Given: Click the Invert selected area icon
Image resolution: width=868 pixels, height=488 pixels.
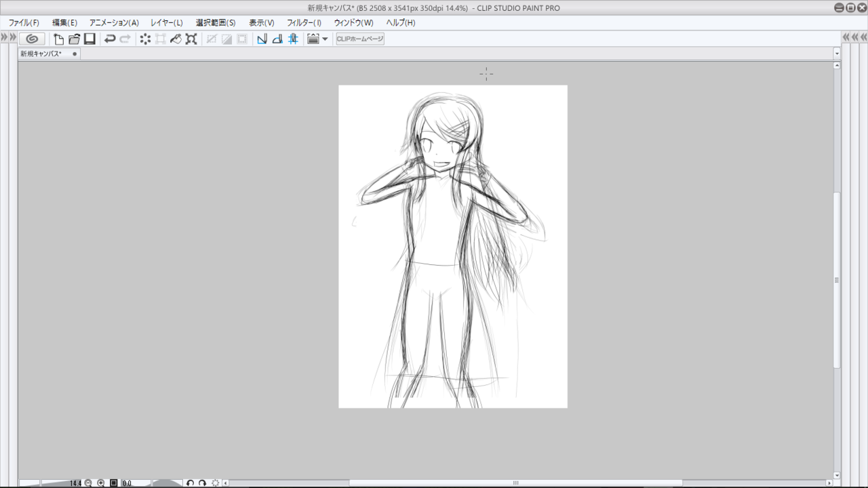Looking at the screenshot, I should pos(226,39).
